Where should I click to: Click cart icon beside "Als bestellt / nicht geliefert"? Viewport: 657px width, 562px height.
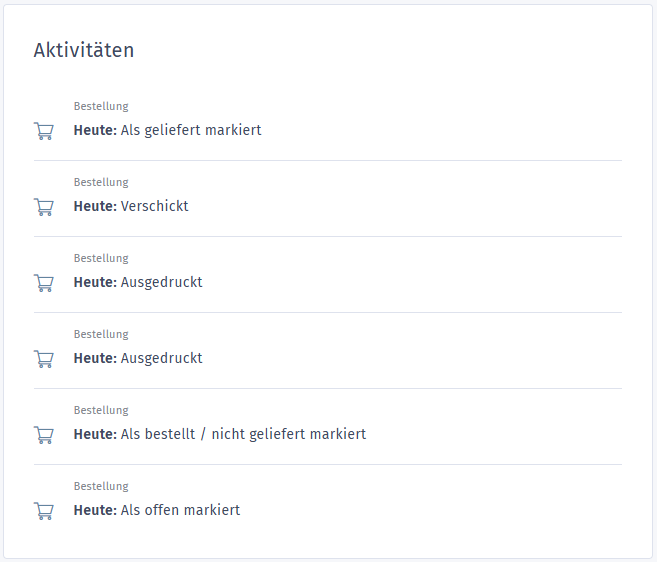tap(44, 434)
